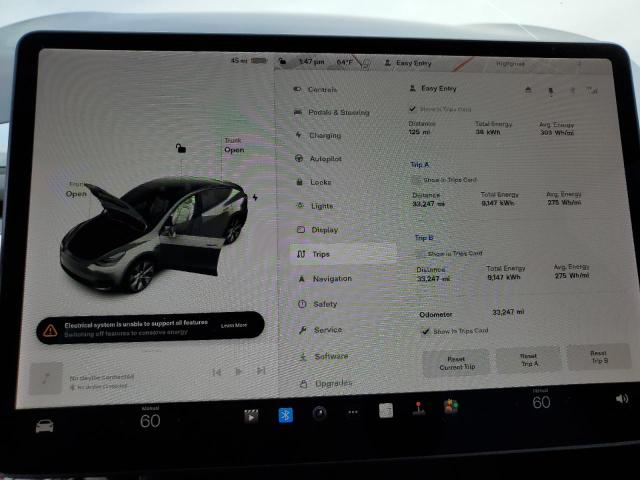Open the Controls menu section
Image resolution: width=640 pixels, height=480 pixels.
[315, 89]
